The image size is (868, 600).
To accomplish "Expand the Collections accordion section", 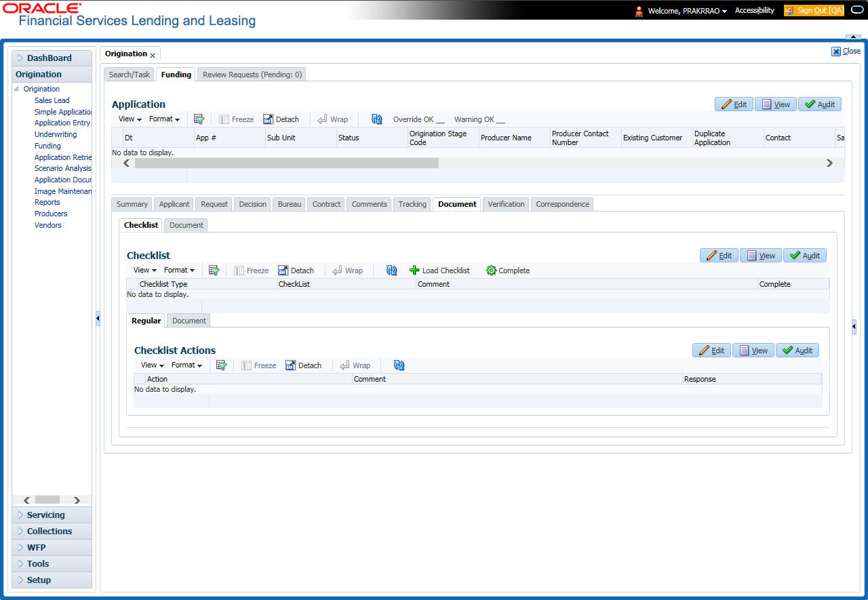I will pyautogui.click(x=52, y=532).
